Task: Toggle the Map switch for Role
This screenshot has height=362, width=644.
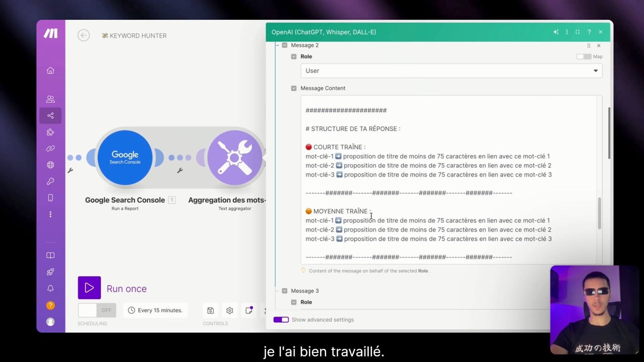Action: click(584, 57)
